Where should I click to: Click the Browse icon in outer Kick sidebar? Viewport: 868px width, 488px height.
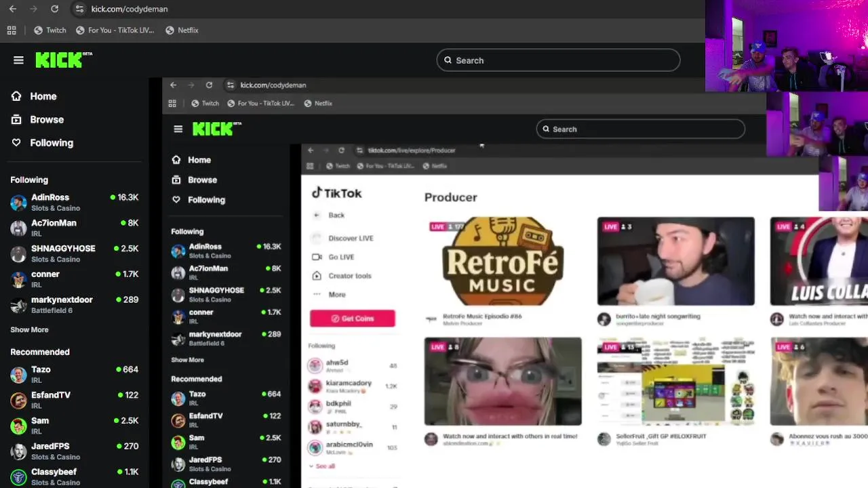pyautogui.click(x=16, y=119)
